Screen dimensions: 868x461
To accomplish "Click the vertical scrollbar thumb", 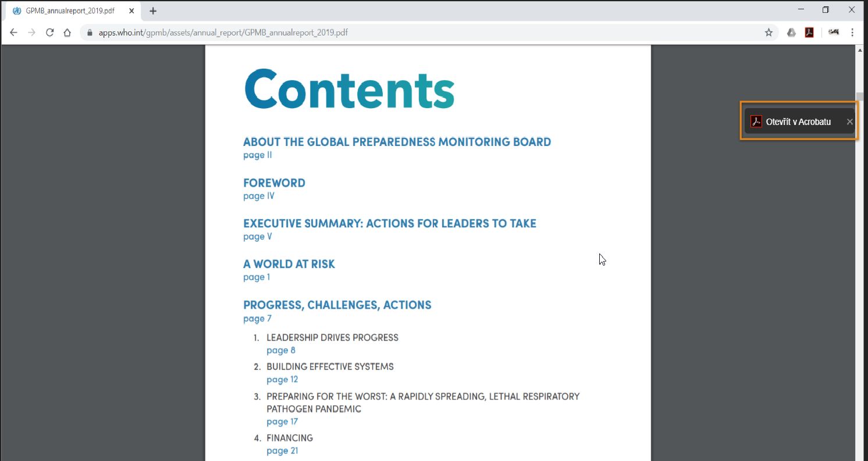I will click(860, 96).
